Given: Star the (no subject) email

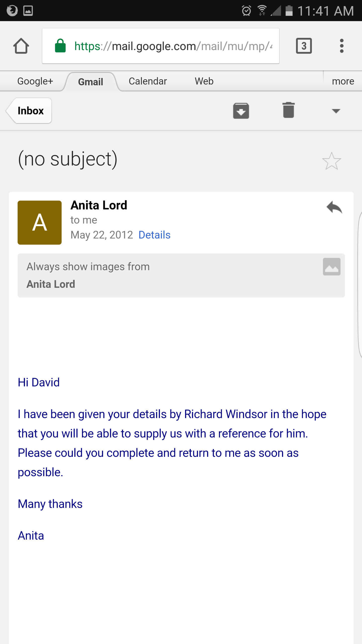Looking at the screenshot, I should pos(331,161).
